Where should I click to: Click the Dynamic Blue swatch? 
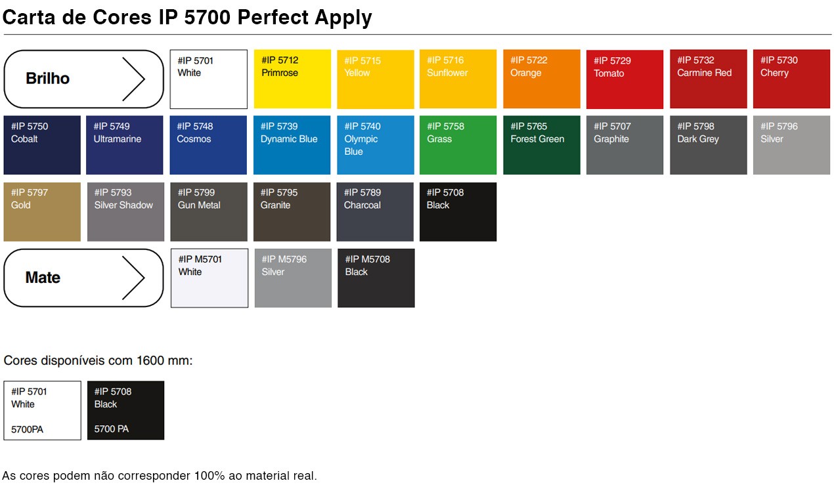click(292, 145)
